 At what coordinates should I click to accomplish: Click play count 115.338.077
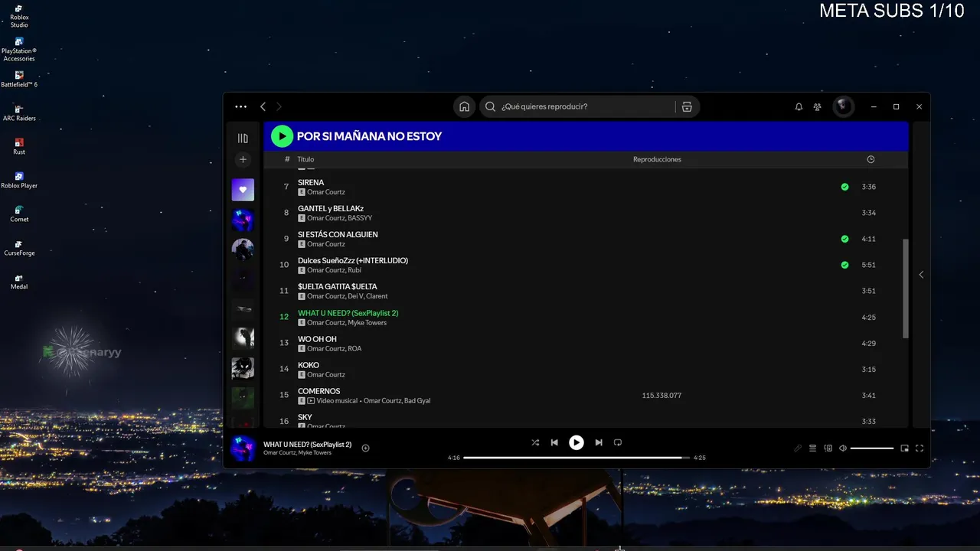coord(661,396)
